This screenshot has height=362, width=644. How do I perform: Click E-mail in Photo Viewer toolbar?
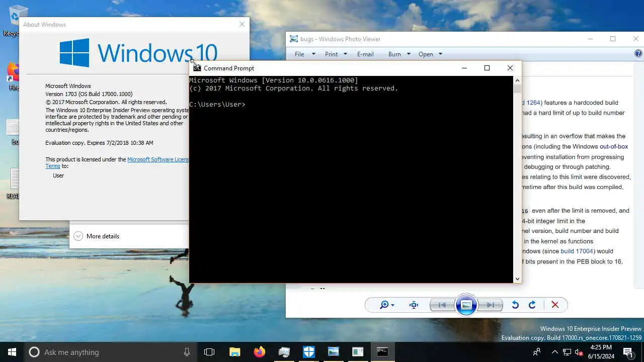(x=365, y=54)
